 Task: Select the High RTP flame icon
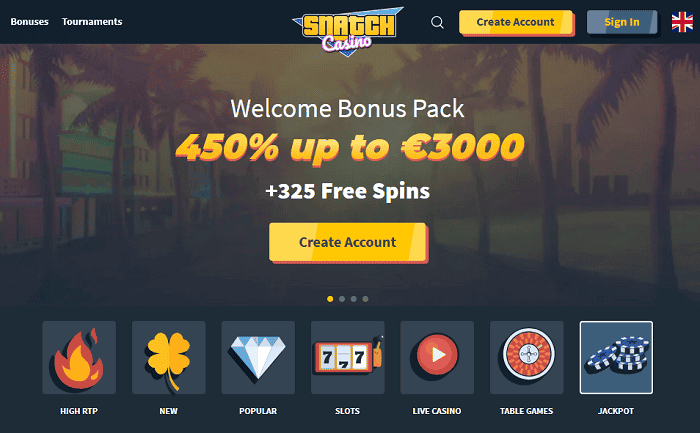[x=79, y=358]
